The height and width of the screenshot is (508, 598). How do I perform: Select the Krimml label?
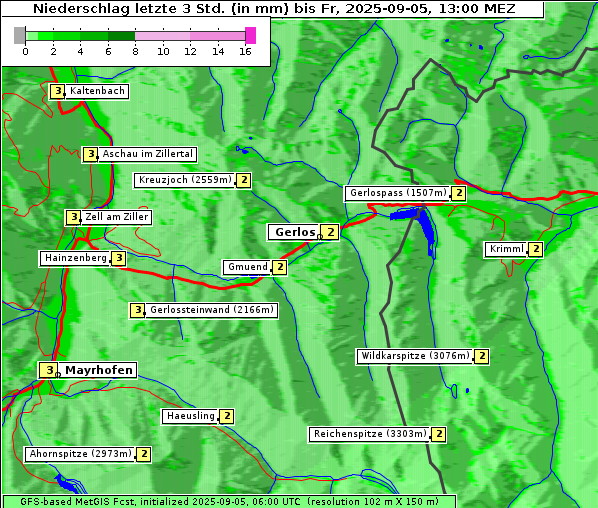(x=506, y=249)
